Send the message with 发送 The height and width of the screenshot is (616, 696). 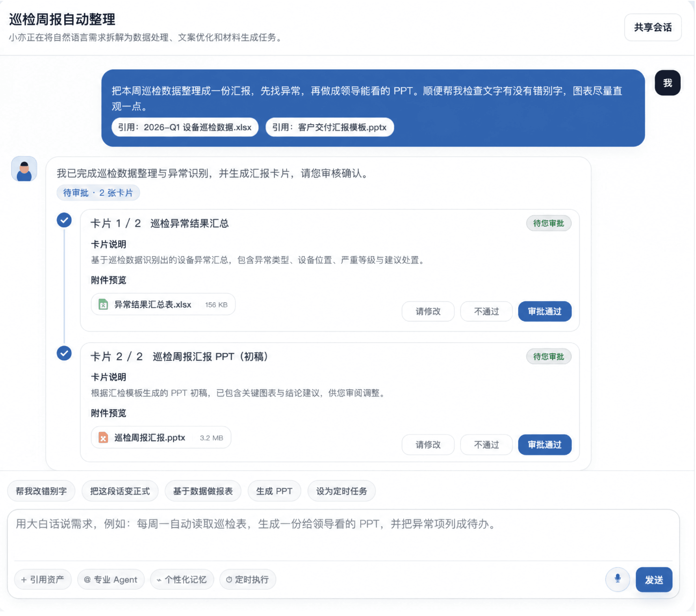tap(654, 580)
